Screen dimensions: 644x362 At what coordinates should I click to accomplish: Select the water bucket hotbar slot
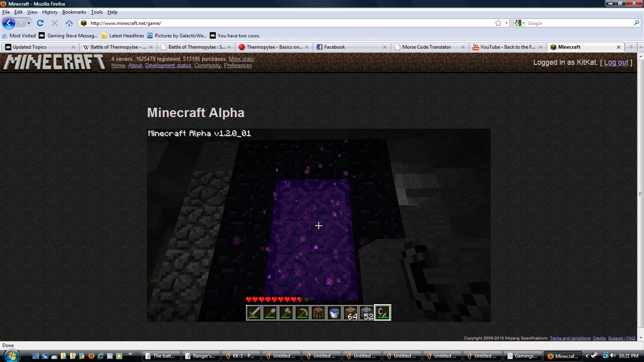click(x=334, y=313)
